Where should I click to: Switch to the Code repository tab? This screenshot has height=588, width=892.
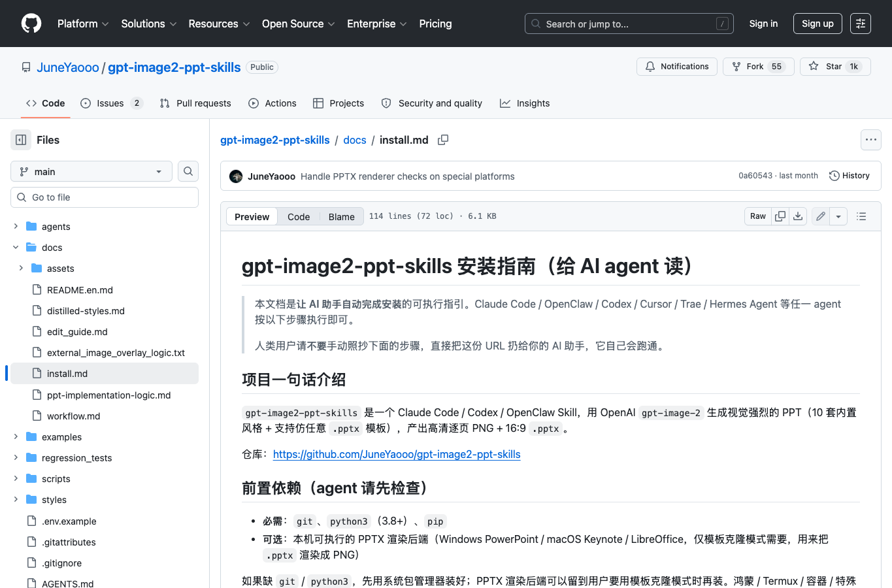46,103
